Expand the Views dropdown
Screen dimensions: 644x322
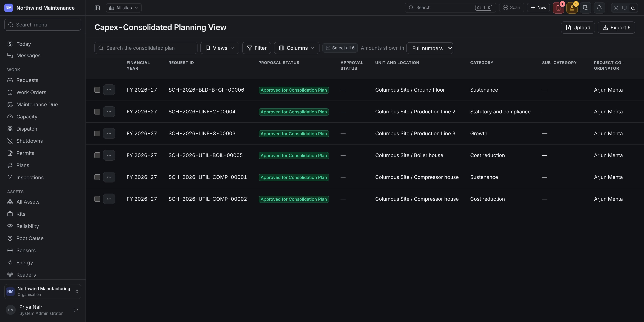coord(220,48)
